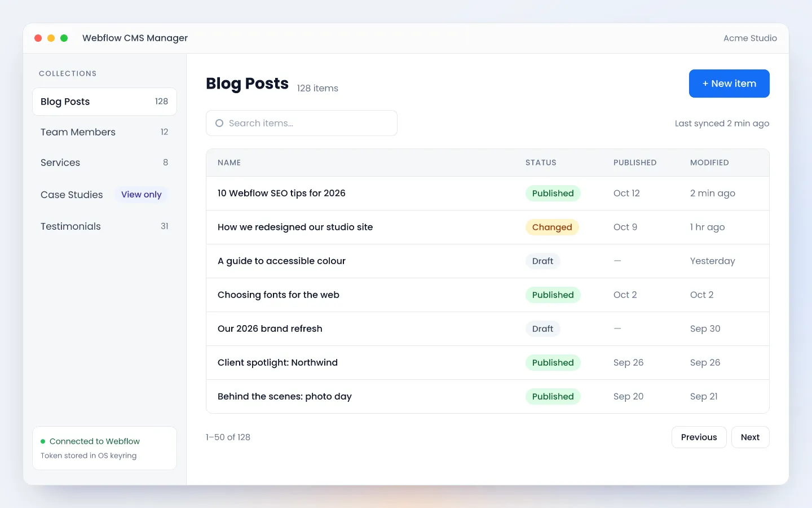Open 'Client spotlight: Northwind' post
The image size is (812, 508).
277,362
